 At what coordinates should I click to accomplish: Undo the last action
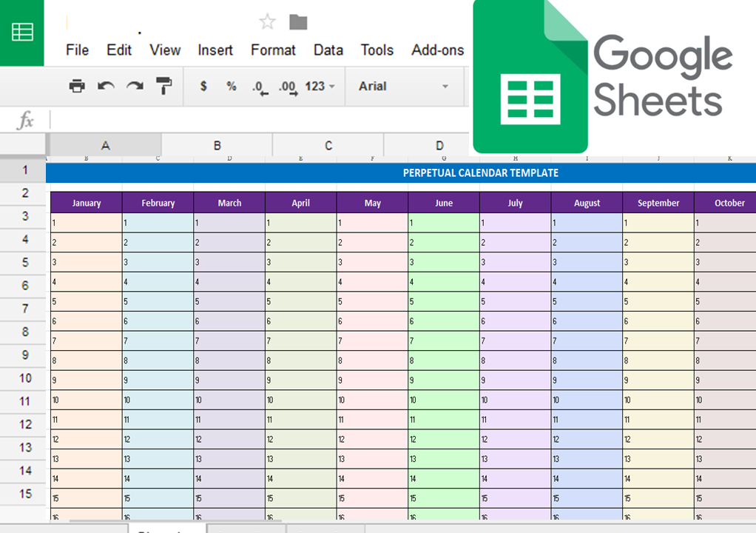click(106, 86)
